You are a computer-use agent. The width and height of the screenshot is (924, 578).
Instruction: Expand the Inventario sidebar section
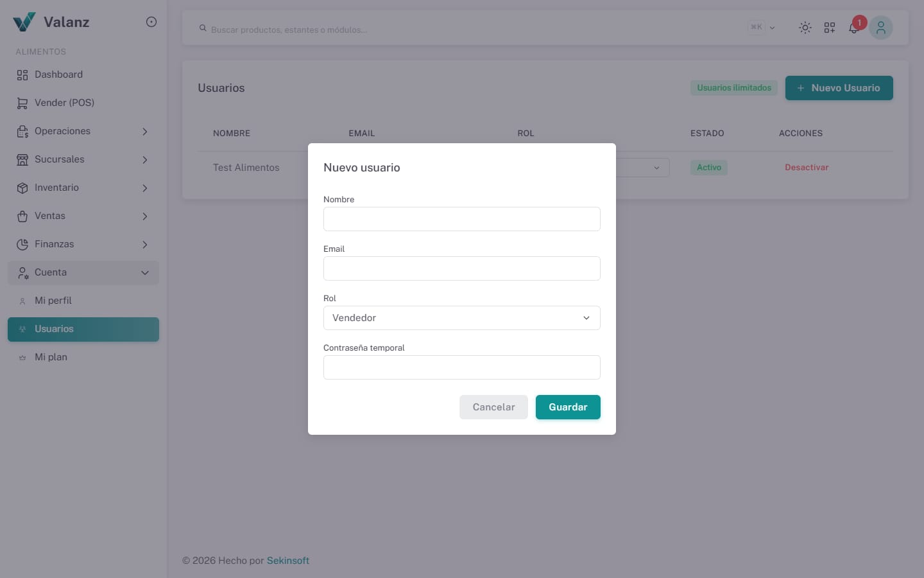pos(83,188)
